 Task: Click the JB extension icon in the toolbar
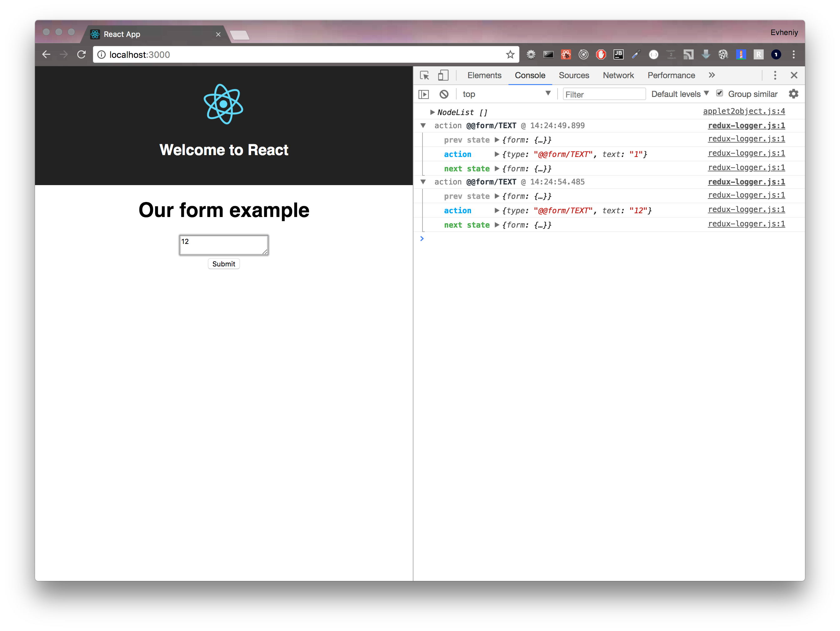[x=619, y=54]
